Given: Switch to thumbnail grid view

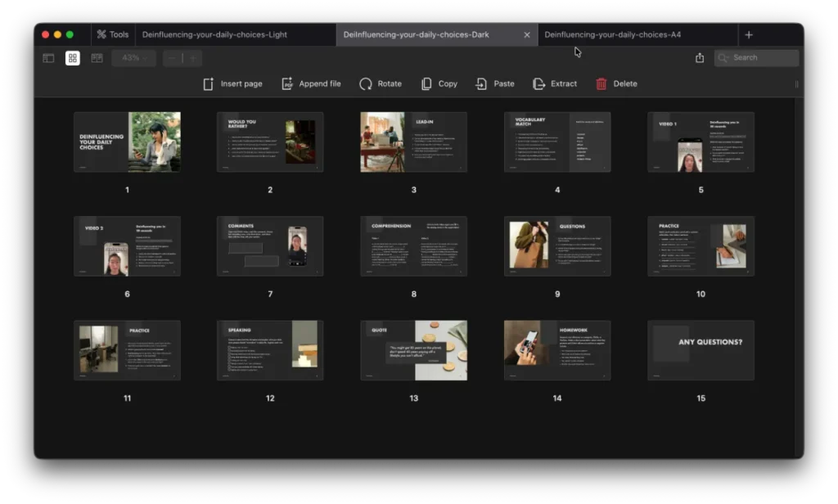Looking at the screenshot, I should coord(73,58).
